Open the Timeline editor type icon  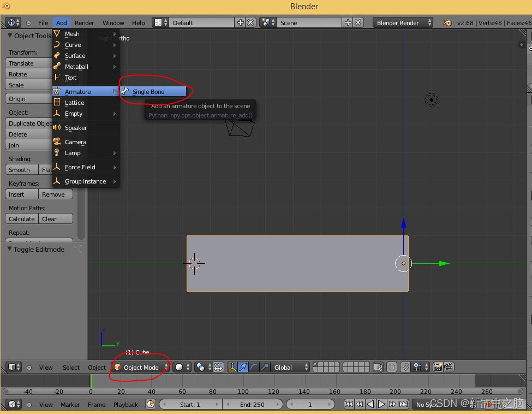click(14, 405)
